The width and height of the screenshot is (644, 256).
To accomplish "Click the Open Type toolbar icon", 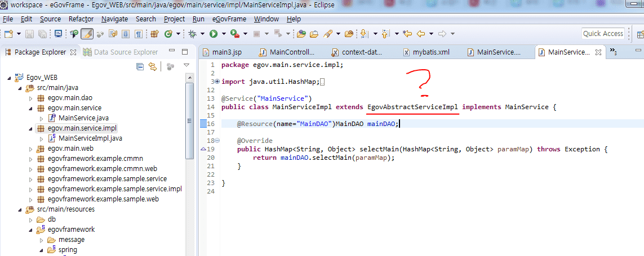I will (x=301, y=34).
